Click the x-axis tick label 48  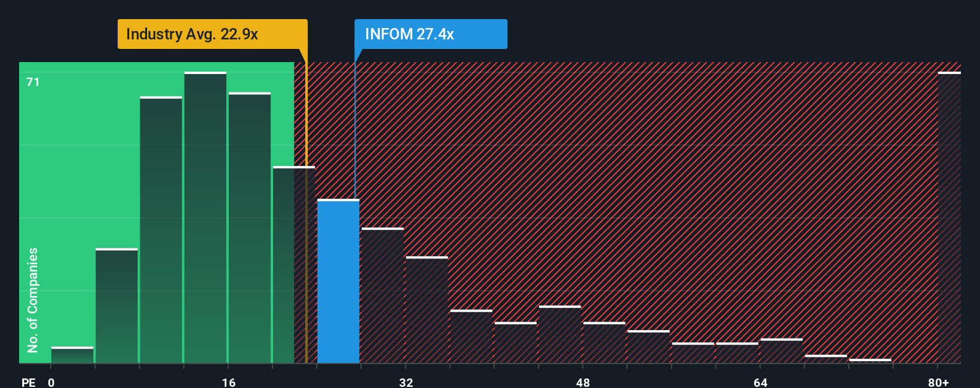coord(583,382)
